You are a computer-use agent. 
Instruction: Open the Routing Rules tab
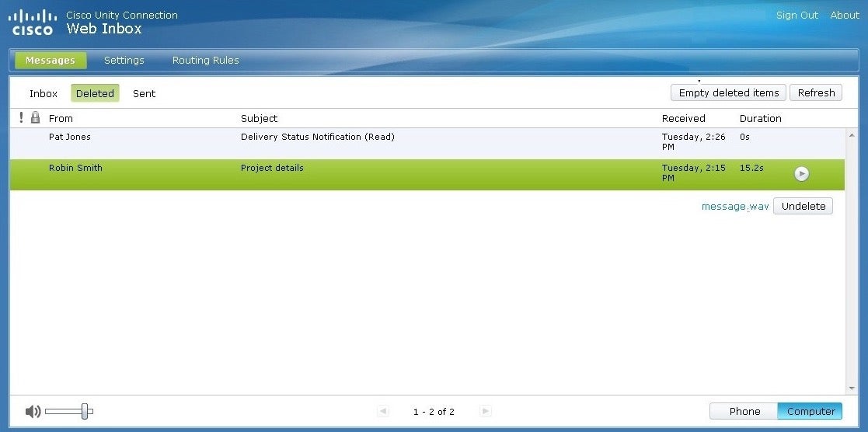tap(205, 61)
